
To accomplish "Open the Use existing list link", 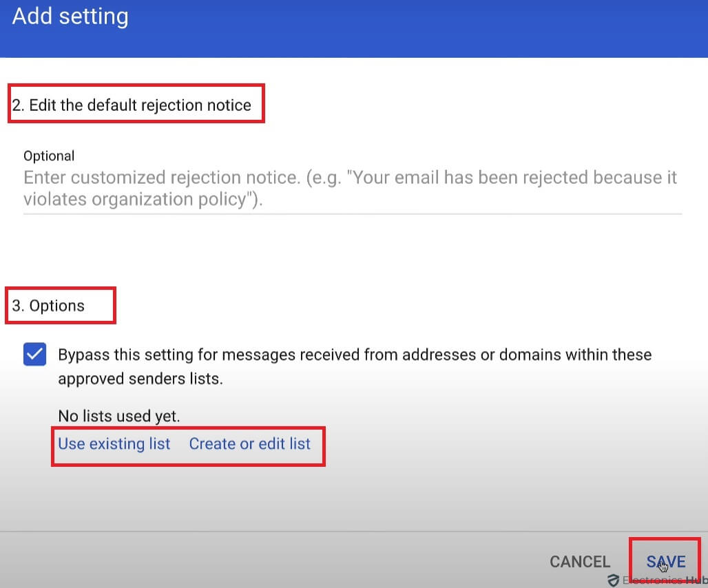I will pos(114,444).
